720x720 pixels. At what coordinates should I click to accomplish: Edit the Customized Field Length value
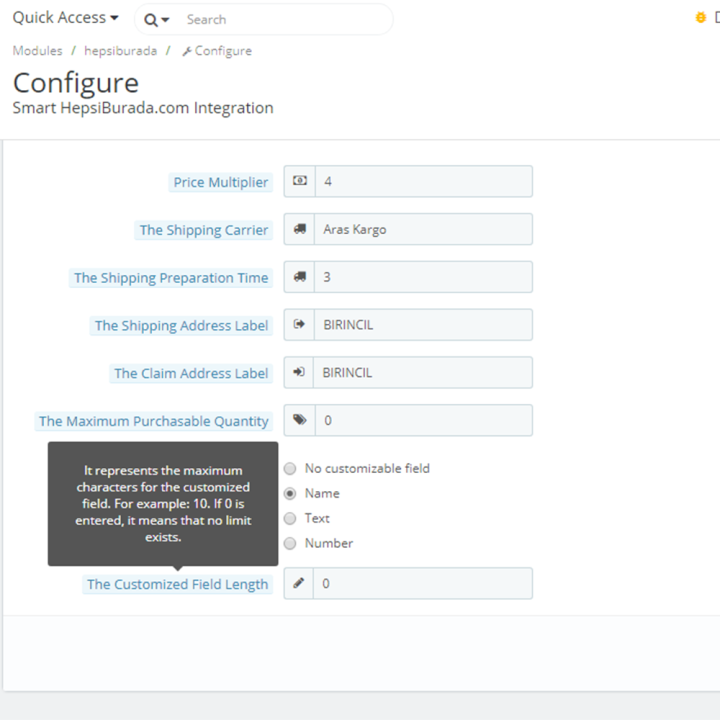click(x=423, y=583)
